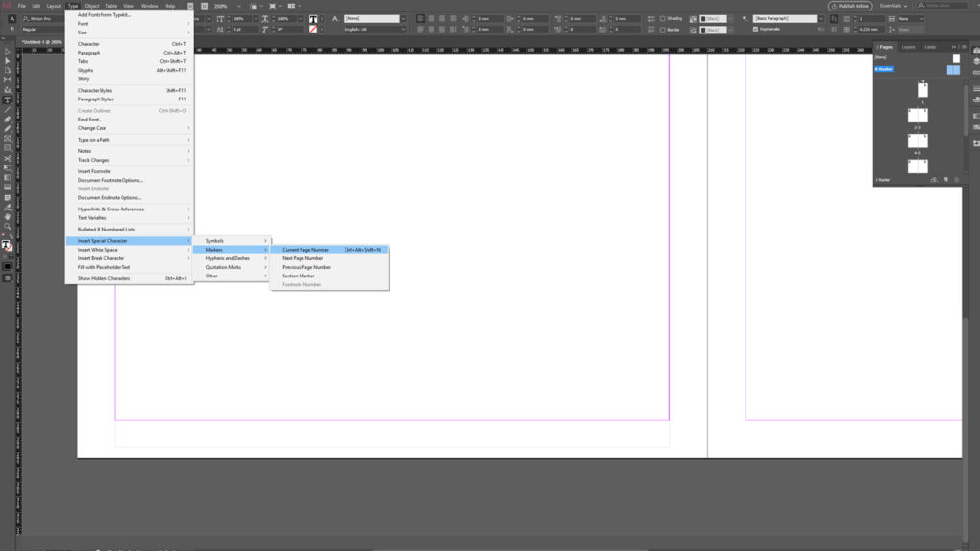This screenshot has height=551, width=980.
Task: Switch to the Layers tab
Action: pyautogui.click(x=909, y=46)
